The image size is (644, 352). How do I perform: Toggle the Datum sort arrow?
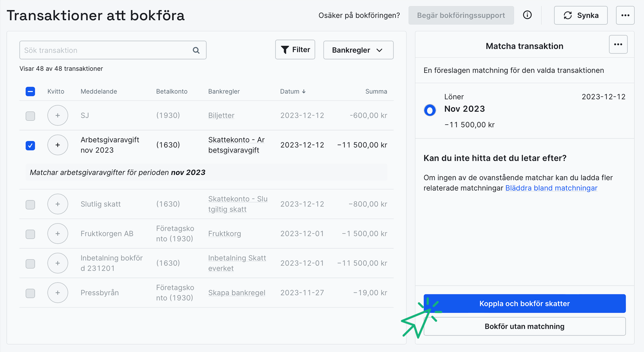[x=304, y=91]
